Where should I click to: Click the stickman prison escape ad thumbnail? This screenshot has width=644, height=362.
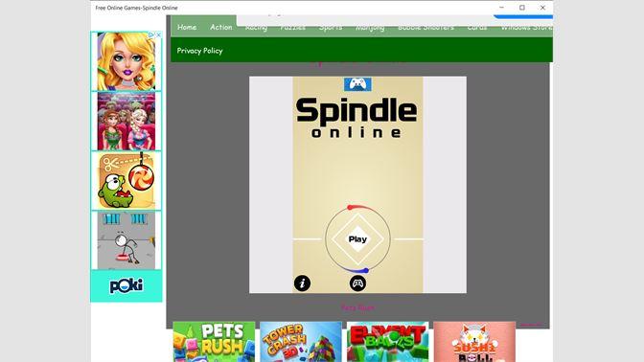[126, 240]
